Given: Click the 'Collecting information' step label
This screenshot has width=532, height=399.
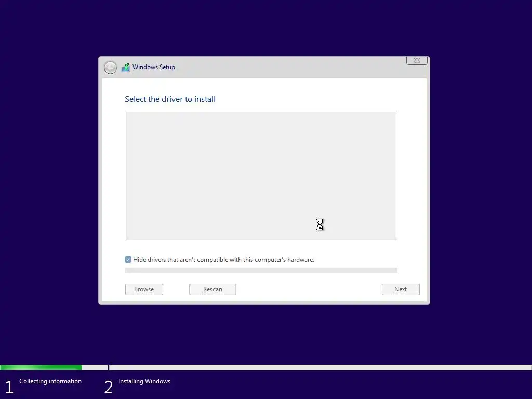Looking at the screenshot, I should point(50,381).
